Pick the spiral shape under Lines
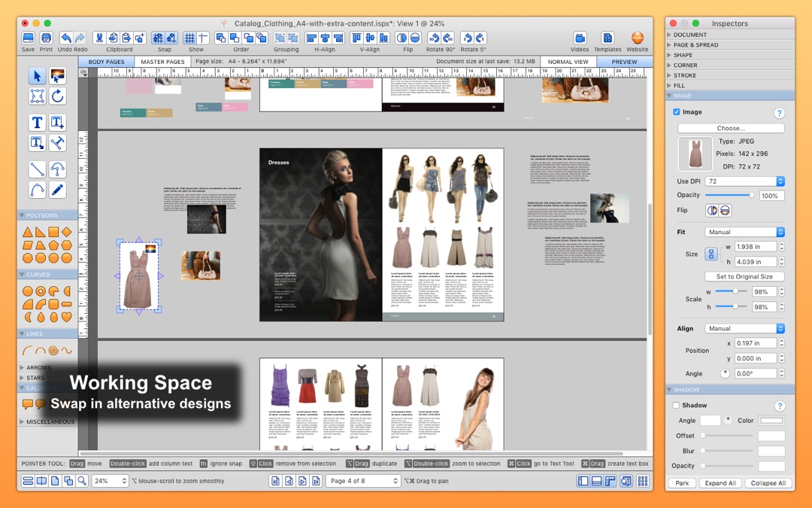This screenshot has height=508, width=812. pyautogui.click(x=53, y=351)
